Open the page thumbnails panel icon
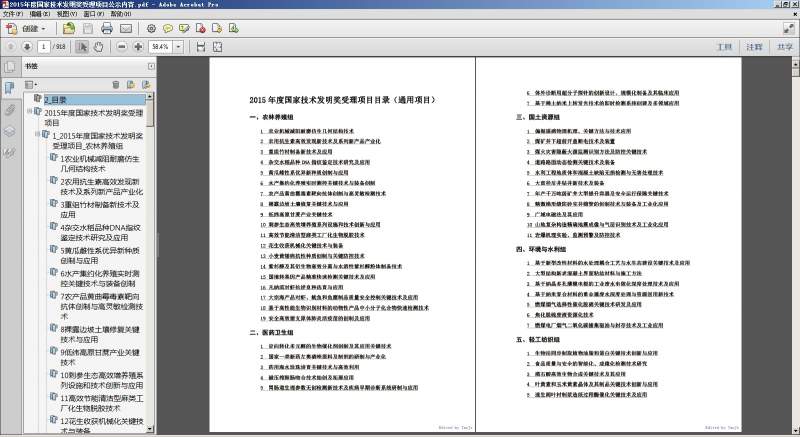 pyautogui.click(x=9, y=66)
